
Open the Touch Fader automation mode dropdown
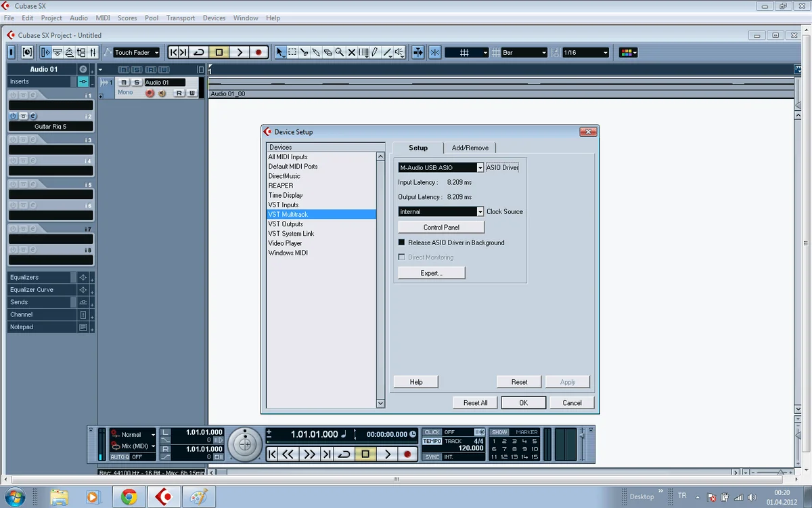[136, 52]
